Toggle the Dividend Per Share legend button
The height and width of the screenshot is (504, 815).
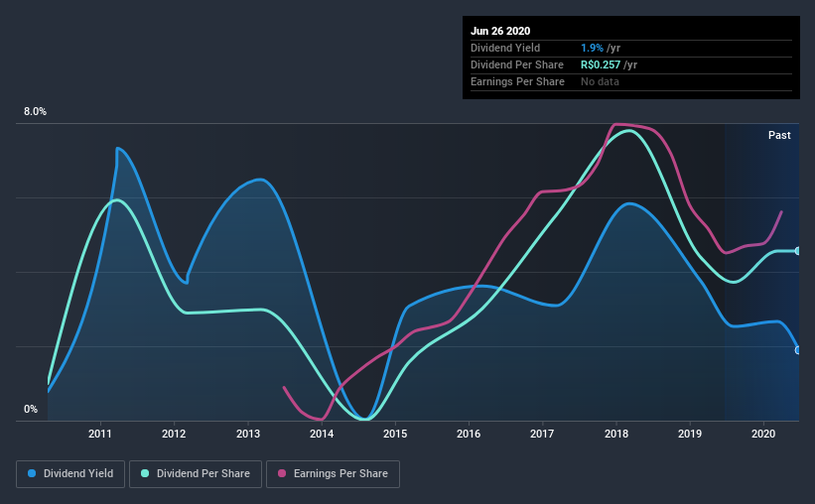click(x=196, y=474)
